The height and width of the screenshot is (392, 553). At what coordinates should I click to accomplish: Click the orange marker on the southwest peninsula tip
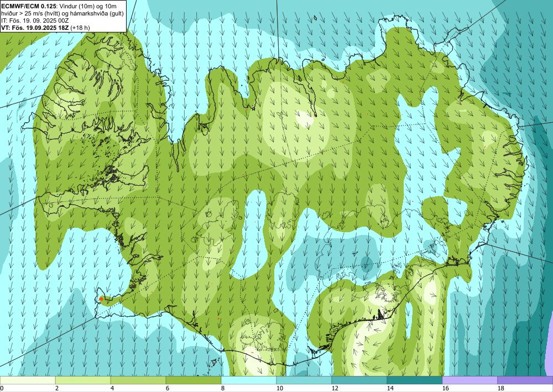coord(101,299)
